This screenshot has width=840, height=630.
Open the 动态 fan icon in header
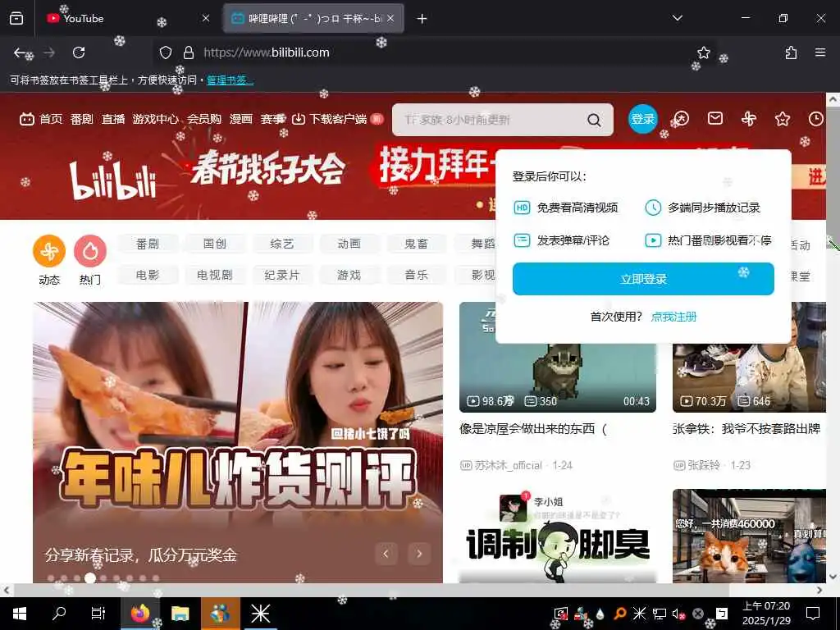tap(749, 118)
